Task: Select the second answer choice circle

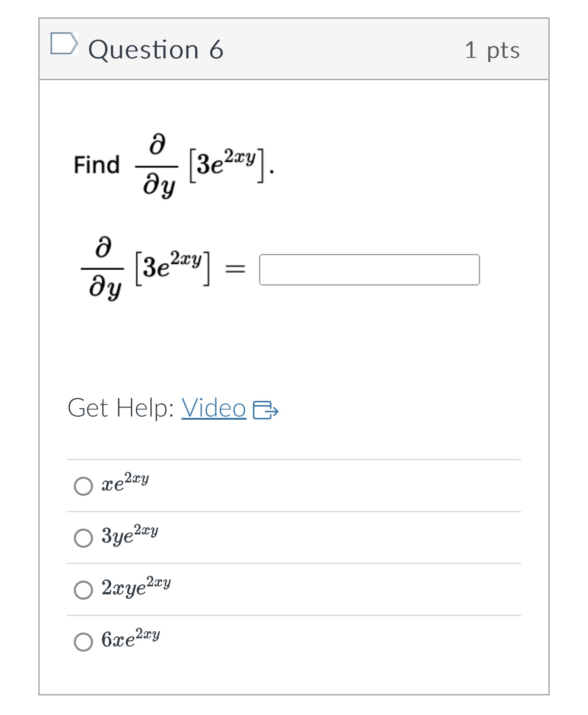Action: (x=83, y=538)
